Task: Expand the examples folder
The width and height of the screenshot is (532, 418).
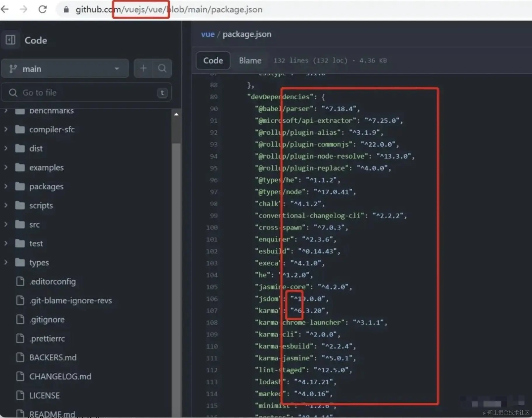Action: coord(6,167)
